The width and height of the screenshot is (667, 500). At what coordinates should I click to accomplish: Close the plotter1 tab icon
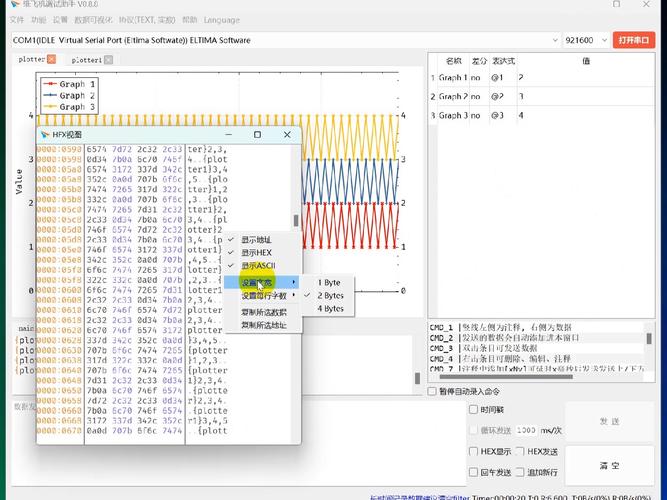(x=108, y=60)
